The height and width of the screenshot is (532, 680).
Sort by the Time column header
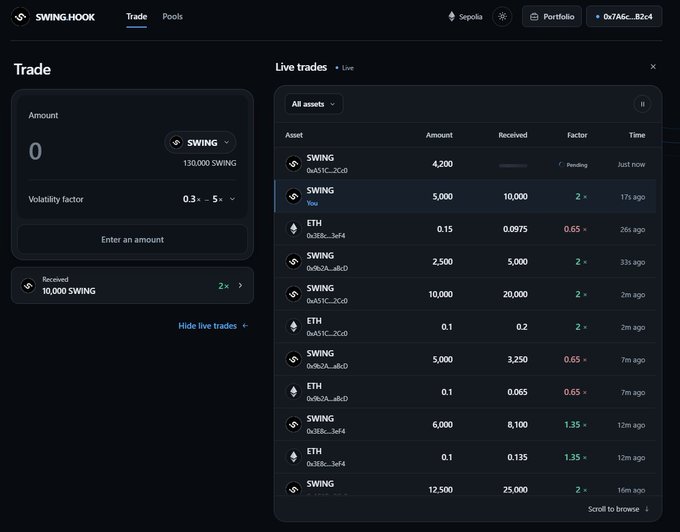click(637, 135)
